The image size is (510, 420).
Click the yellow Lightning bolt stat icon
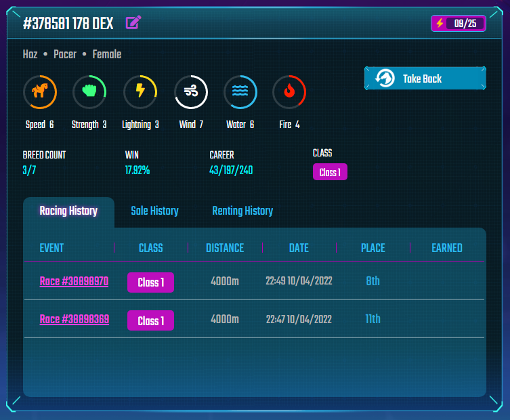tap(140, 91)
